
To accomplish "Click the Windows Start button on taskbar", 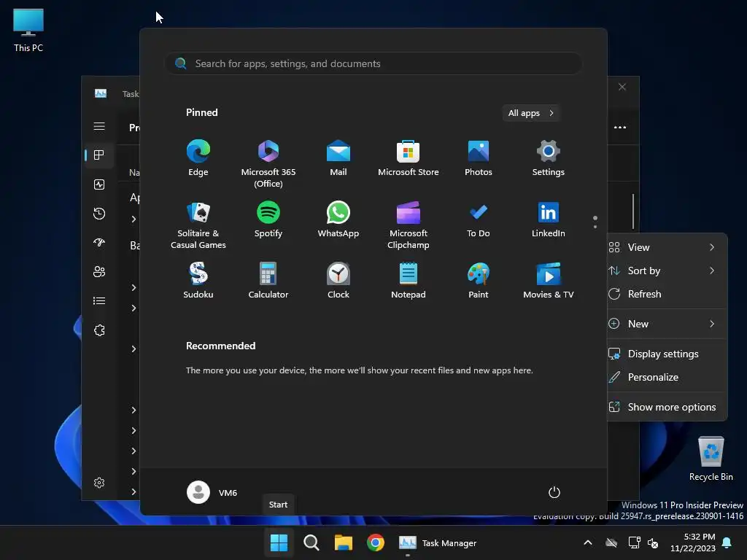I will point(279,542).
